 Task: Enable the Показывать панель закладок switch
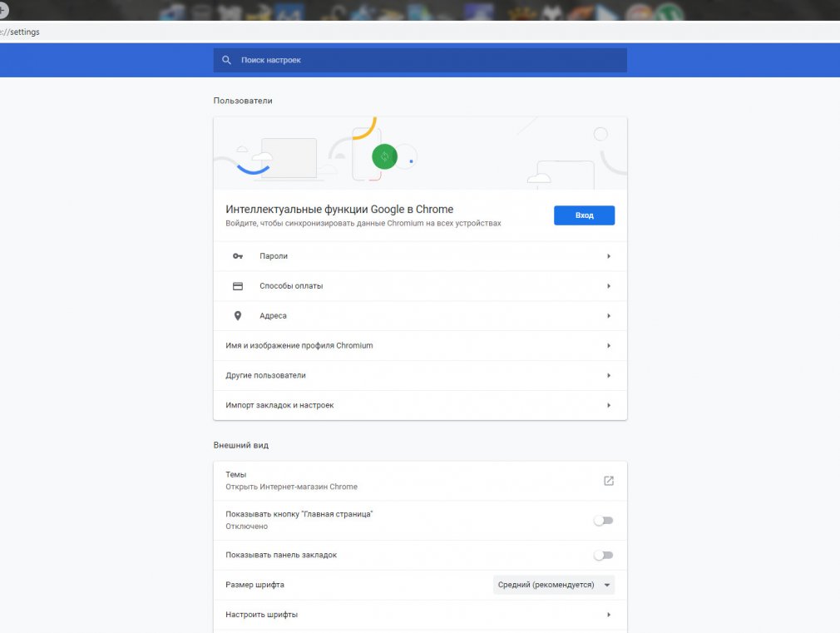point(603,556)
